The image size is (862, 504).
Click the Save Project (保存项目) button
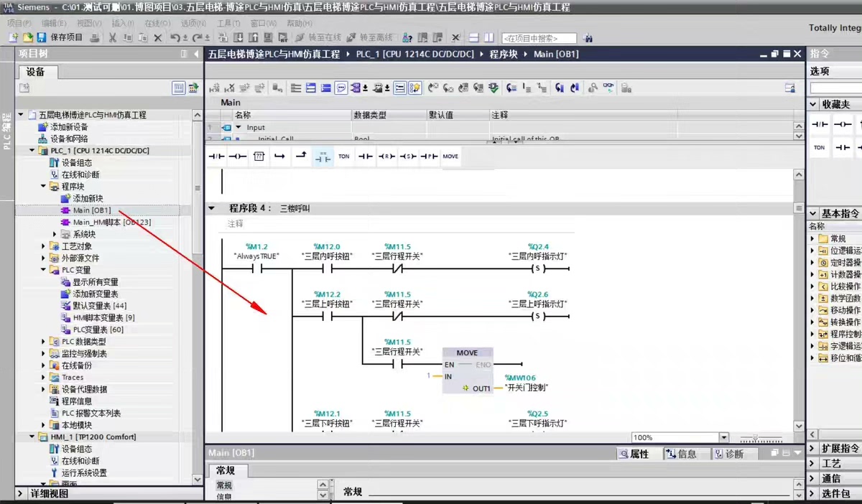point(60,37)
